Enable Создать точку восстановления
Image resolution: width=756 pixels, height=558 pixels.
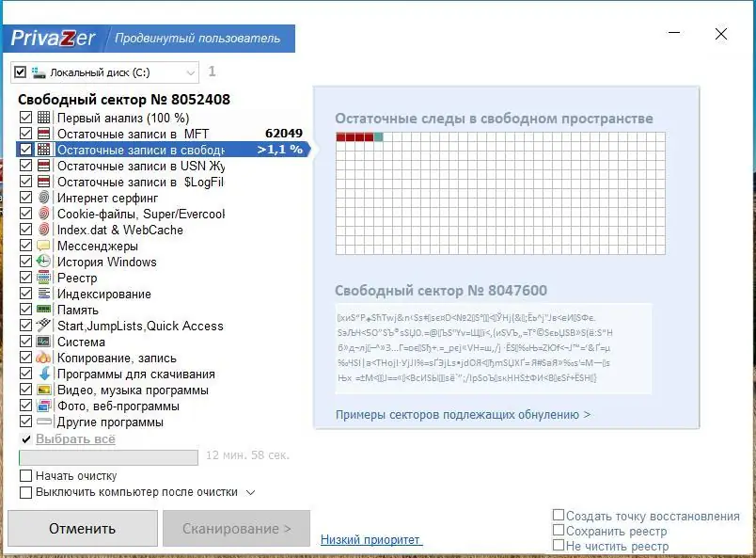(x=558, y=516)
